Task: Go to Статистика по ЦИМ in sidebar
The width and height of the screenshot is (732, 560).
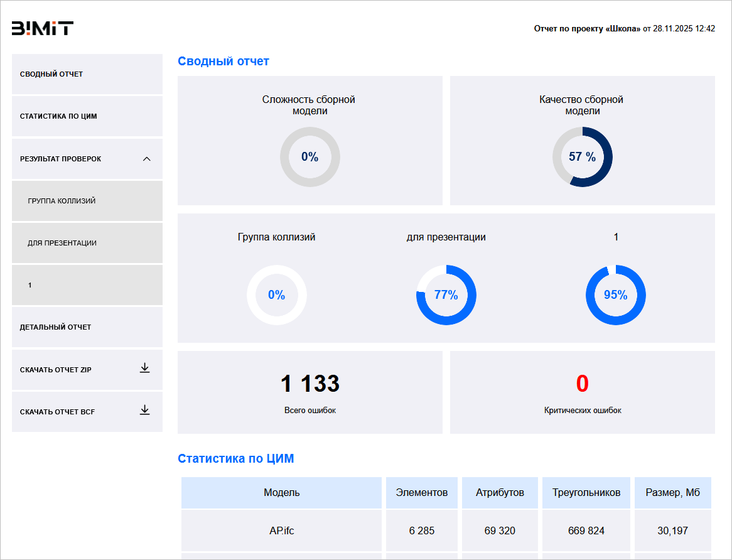Action: tap(58, 116)
